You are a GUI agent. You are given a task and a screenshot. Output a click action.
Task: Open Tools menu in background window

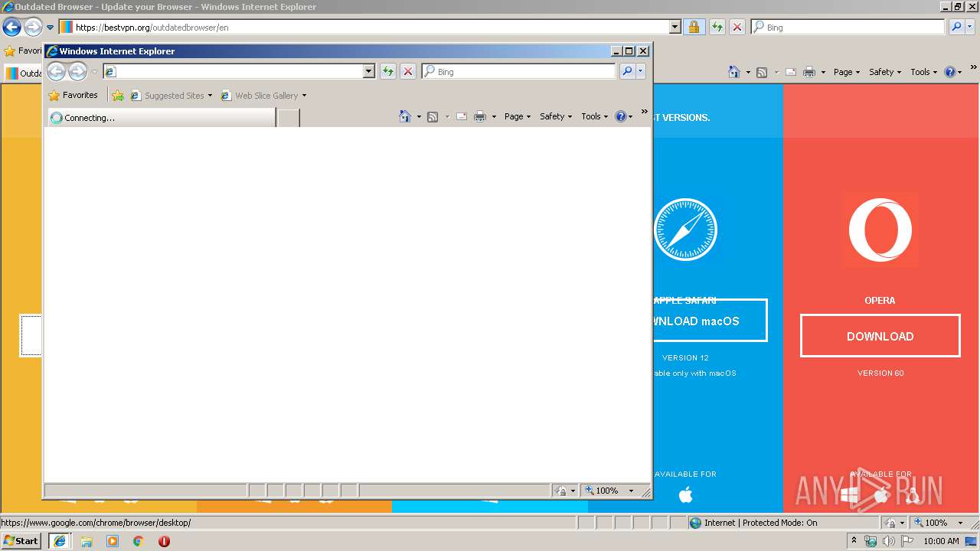(924, 72)
